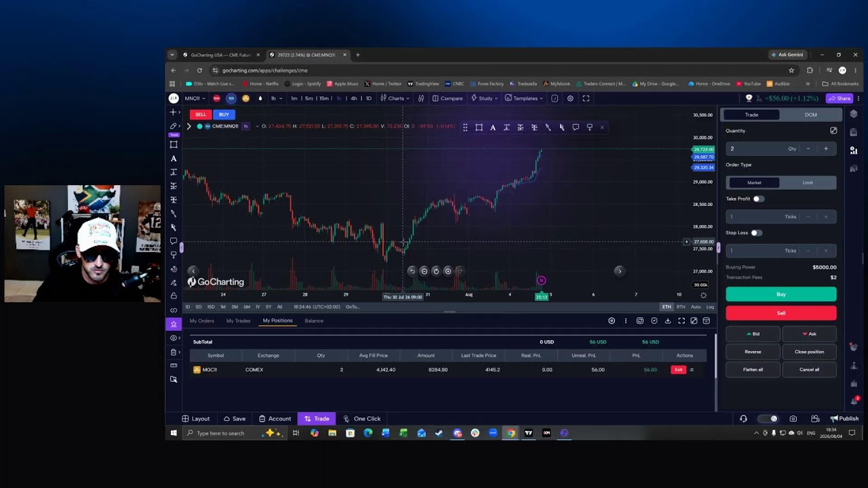868x488 pixels.
Task: Open the Account tab in bottom bar
Action: click(x=275, y=419)
